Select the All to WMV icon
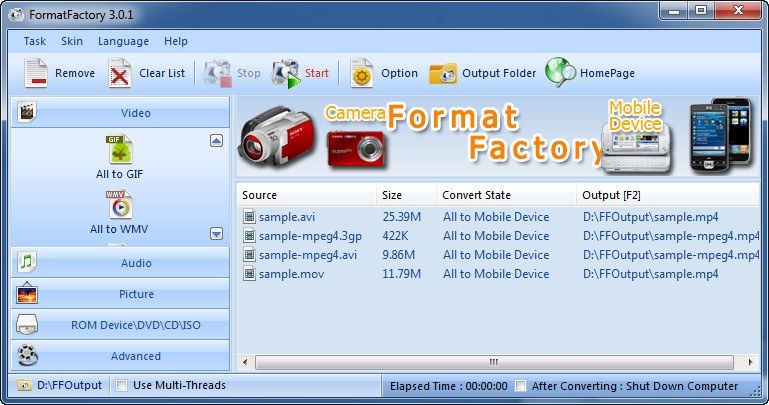Viewport: 769px width, 405px height. click(x=119, y=204)
